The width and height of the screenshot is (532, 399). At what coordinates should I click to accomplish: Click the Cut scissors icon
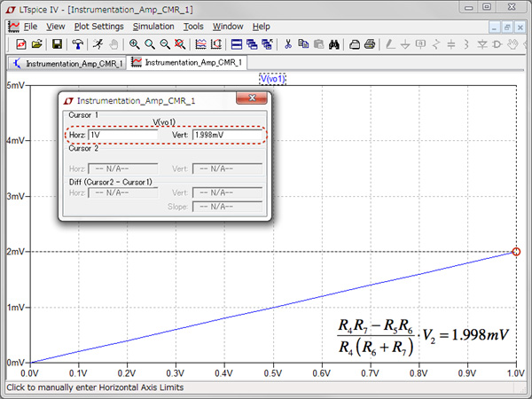[x=287, y=43]
